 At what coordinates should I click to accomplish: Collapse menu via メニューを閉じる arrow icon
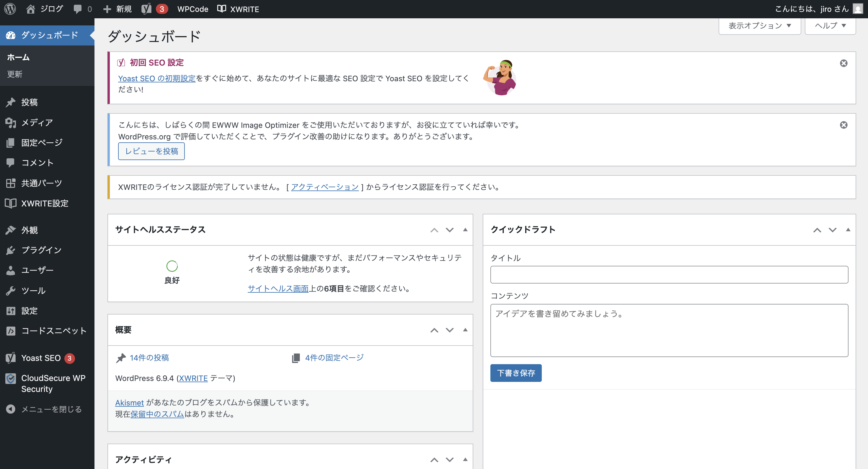11,409
